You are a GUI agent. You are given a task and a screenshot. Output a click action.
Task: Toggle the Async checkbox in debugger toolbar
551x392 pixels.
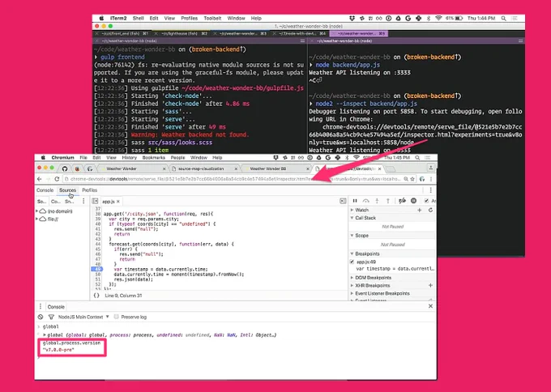426,201
